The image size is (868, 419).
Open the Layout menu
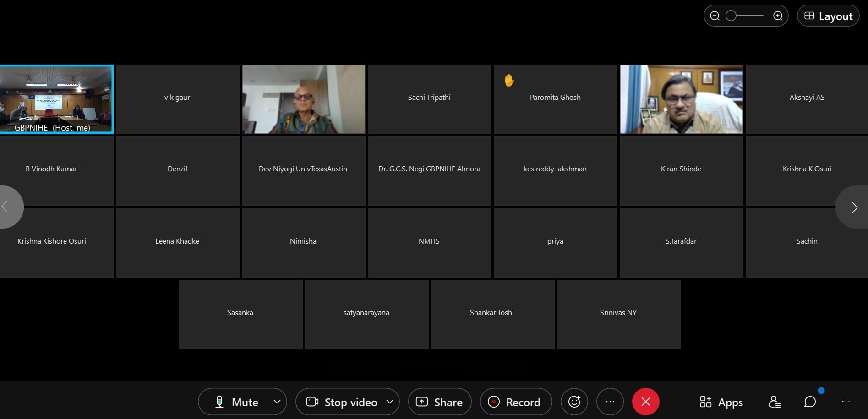[828, 16]
